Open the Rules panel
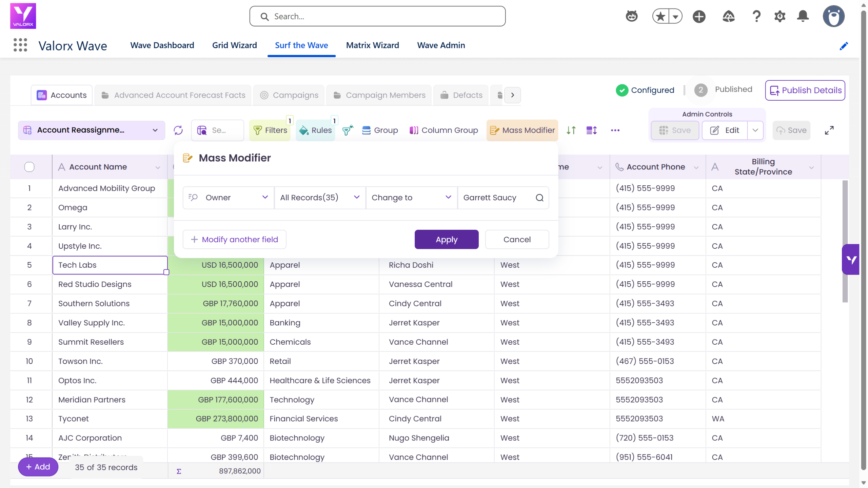 (315, 130)
